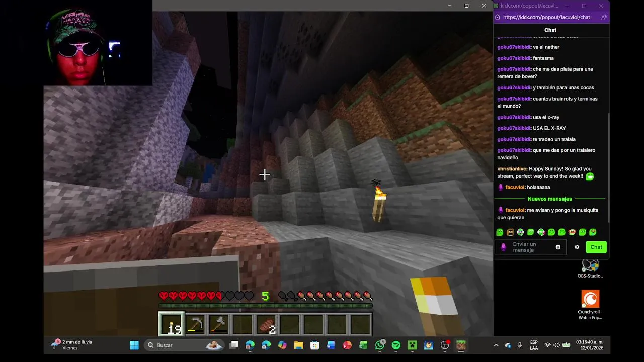Click the battery charging tray icon
The width and height of the screenshot is (644, 362).
point(567,345)
